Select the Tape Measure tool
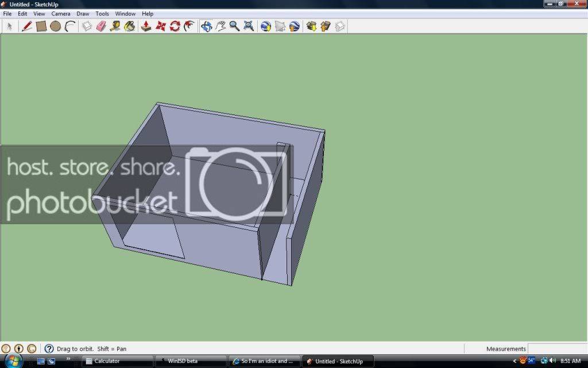The height and width of the screenshot is (368, 588). (115, 26)
